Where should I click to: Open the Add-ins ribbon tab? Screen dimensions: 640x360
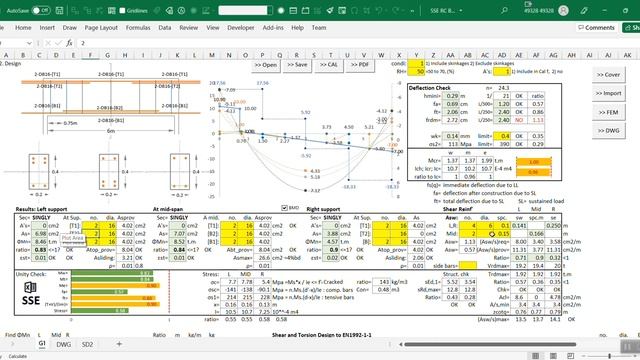(x=273, y=28)
